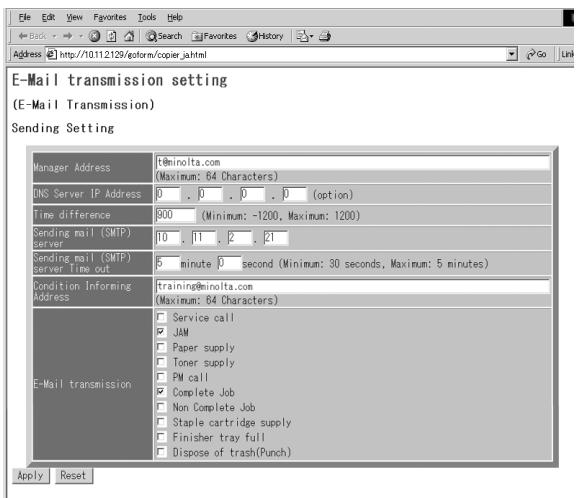Click the Back arrow toolbar button

coord(32,36)
